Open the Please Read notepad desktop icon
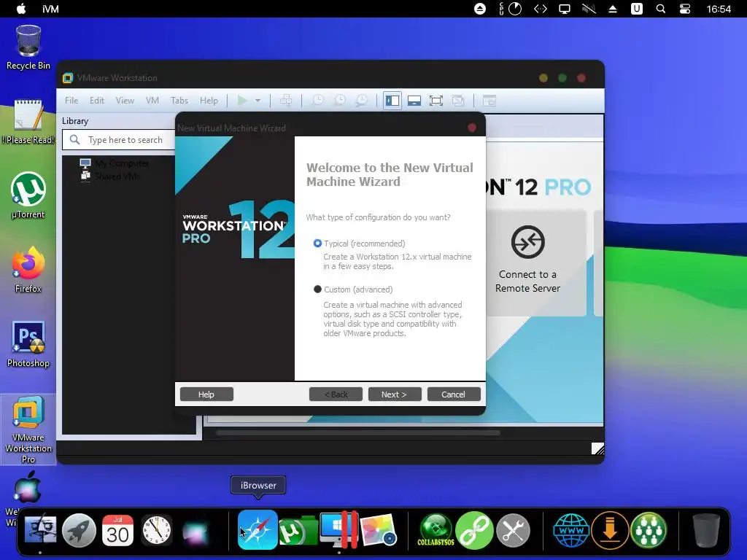Image resolution: width=747 pixels, height=560 pixels. tap(28, 122)
